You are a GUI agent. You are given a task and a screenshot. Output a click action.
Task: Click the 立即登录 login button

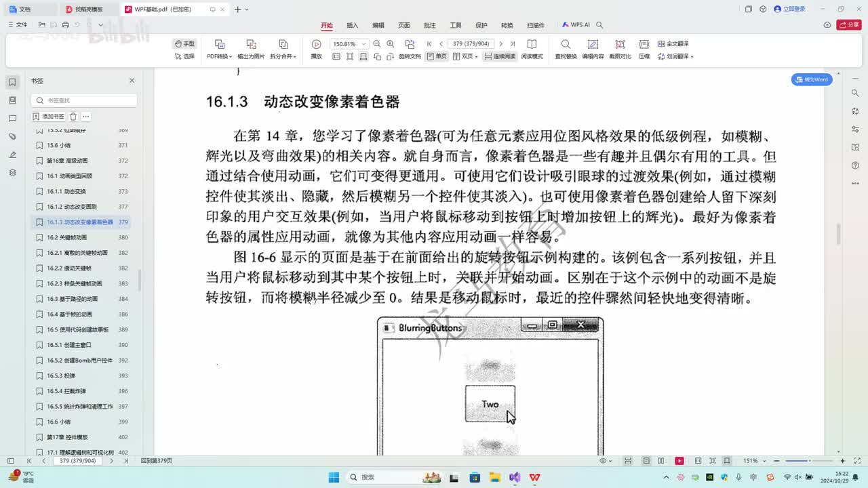point(789,9)
